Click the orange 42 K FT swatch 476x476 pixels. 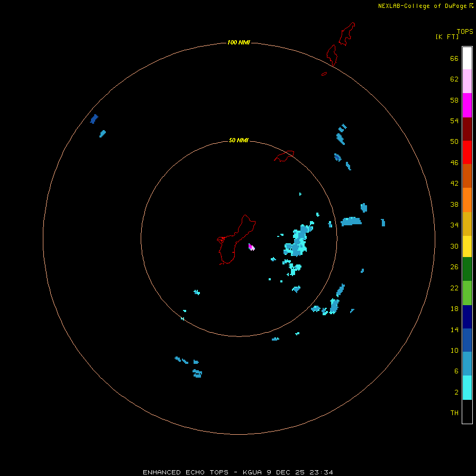click(467, 200)
